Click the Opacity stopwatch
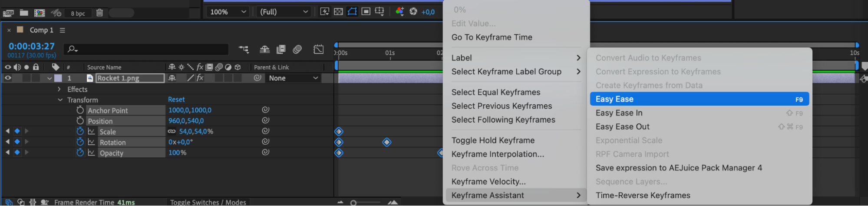 80,153
